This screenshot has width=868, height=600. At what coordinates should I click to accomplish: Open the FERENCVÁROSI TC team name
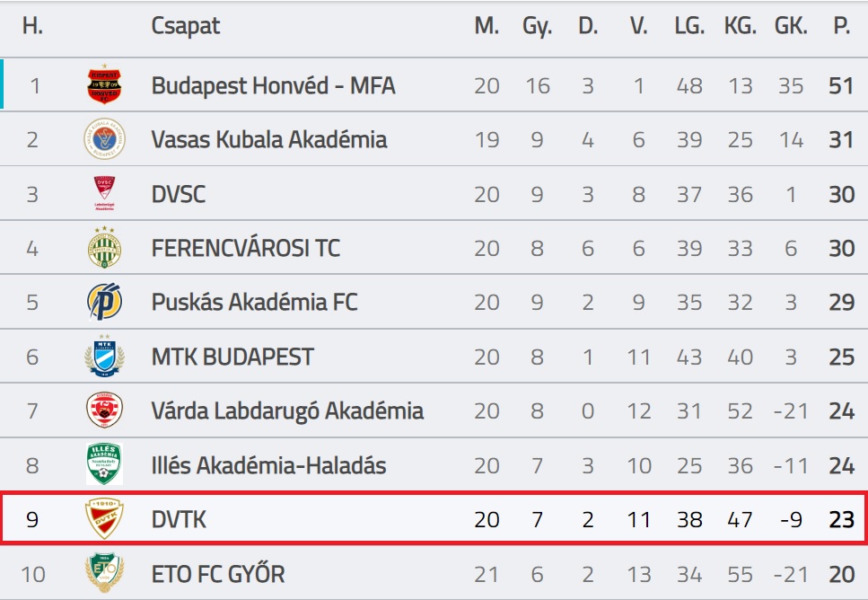(x=246, y=248)
